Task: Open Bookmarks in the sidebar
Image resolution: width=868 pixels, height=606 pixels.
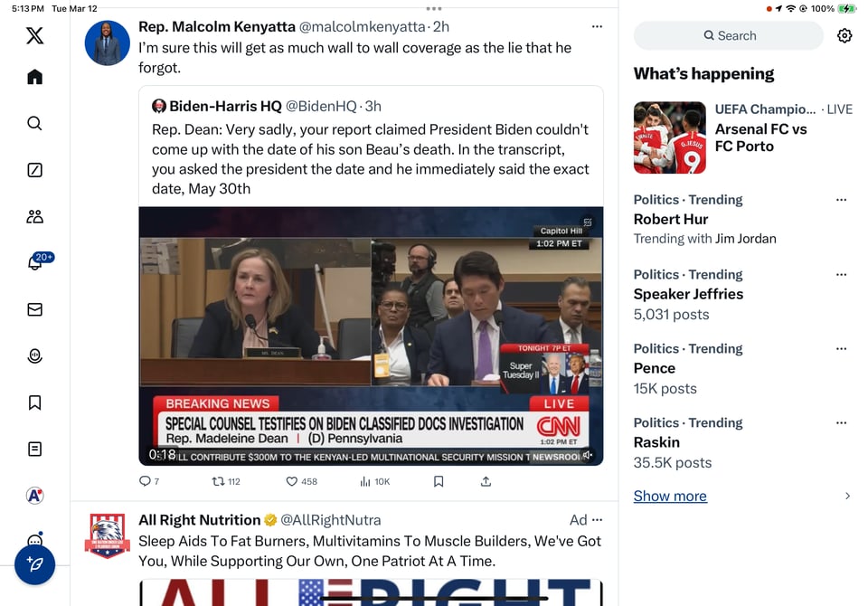Action: (34, 402)
